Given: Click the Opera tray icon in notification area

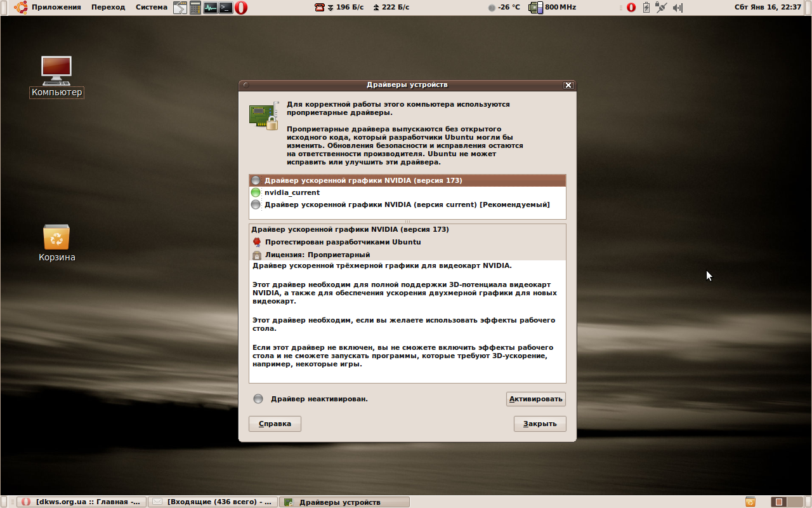Looking at the screenshot, I should click(x=631, y=8).
